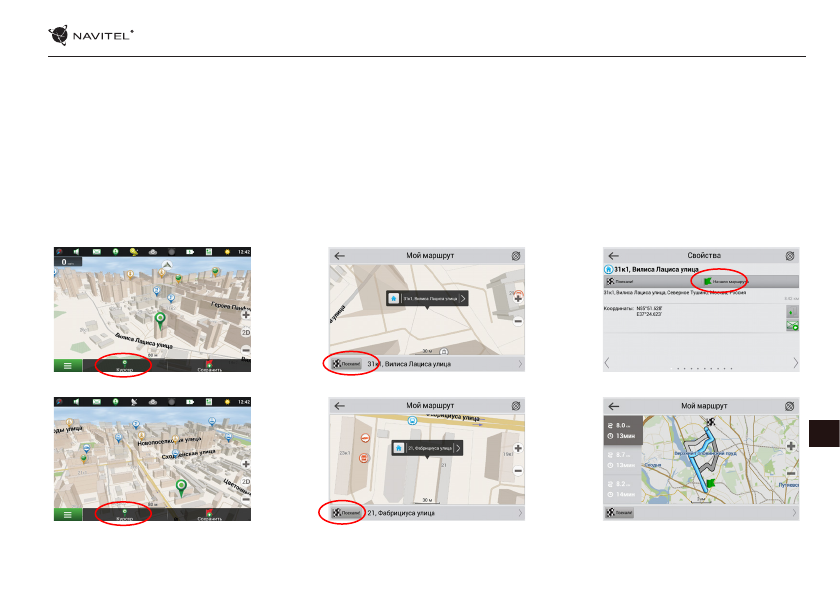Expand chevron on 31к1 Вилиса Лациса tooltip
Viewport: 840px width, 595px height.
(462, 298)
